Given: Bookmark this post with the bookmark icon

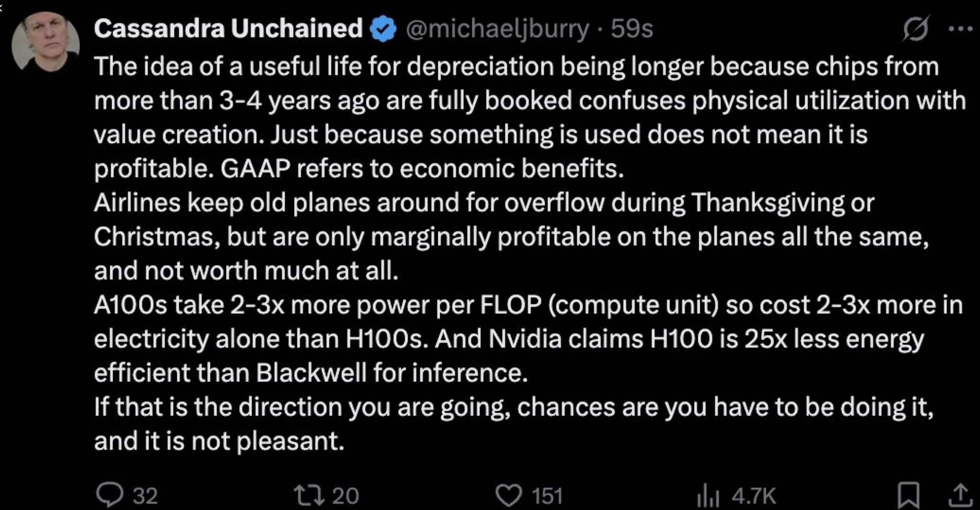Looking at the screenshot, I should [908, 495].
